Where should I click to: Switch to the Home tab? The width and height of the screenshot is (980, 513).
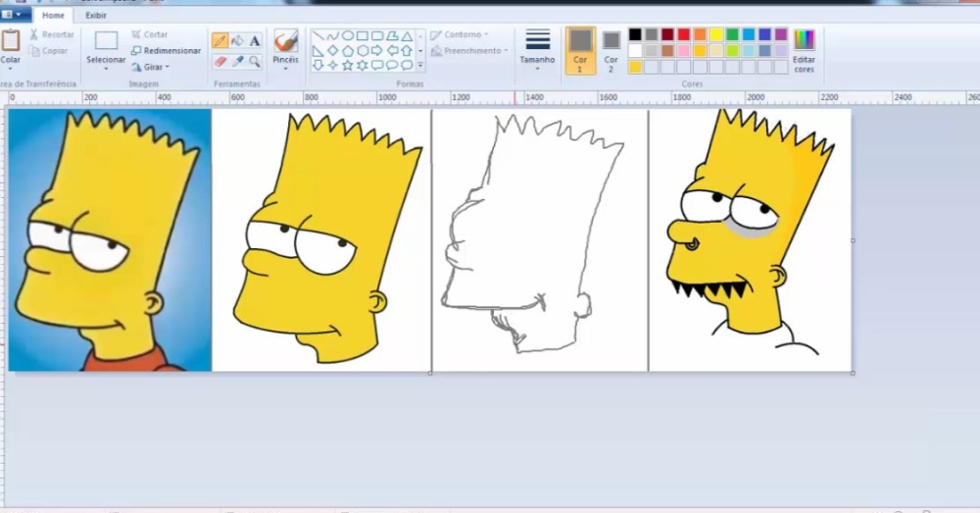(x=53, y=15)
